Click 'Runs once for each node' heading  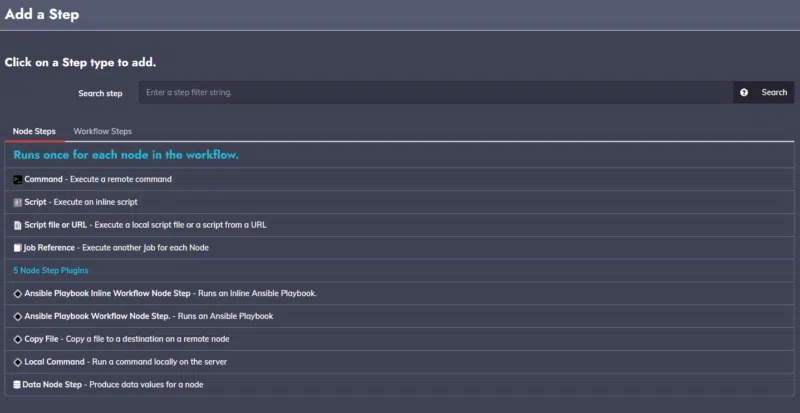point(126,155)
